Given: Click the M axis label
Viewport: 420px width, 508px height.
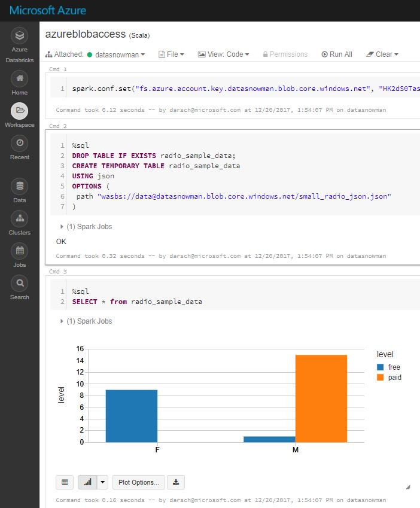Looking at the screenshot, I should pyautogui.click(x=296, y=450).
